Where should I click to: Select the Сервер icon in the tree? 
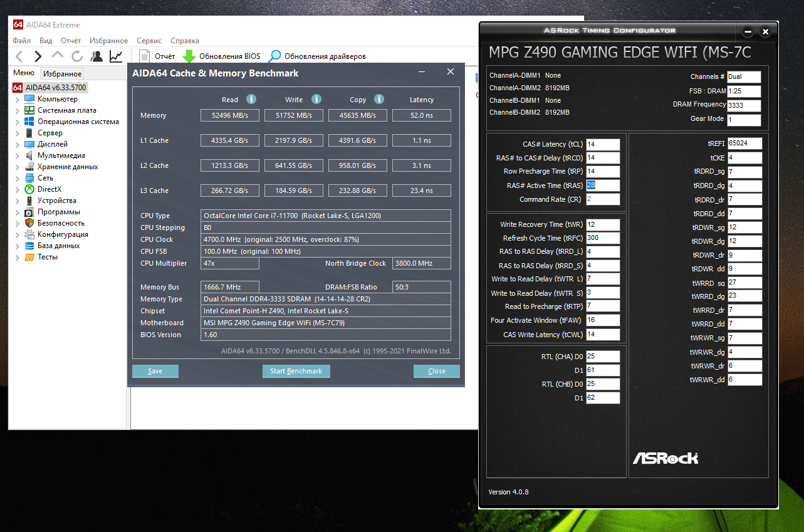[29, 133]
